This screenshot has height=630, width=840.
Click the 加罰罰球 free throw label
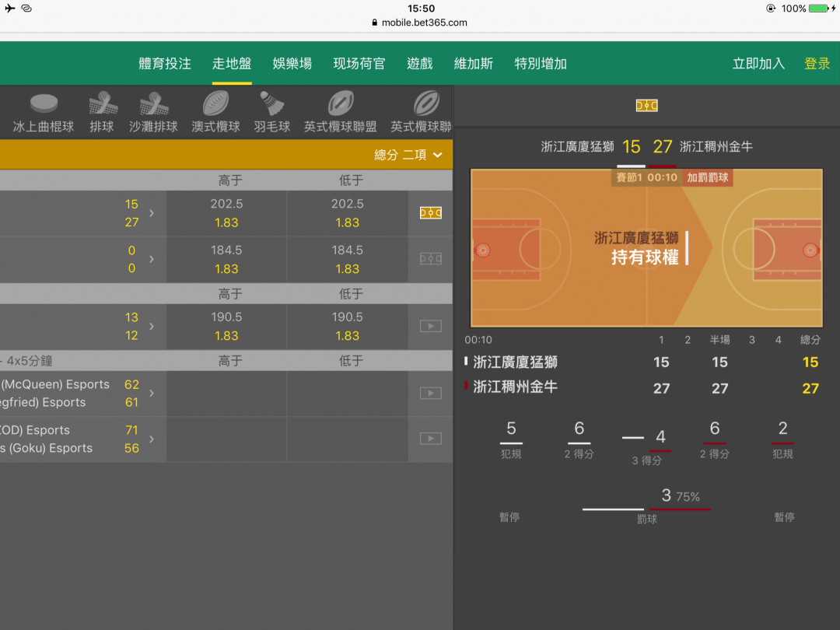pos(708,177)
